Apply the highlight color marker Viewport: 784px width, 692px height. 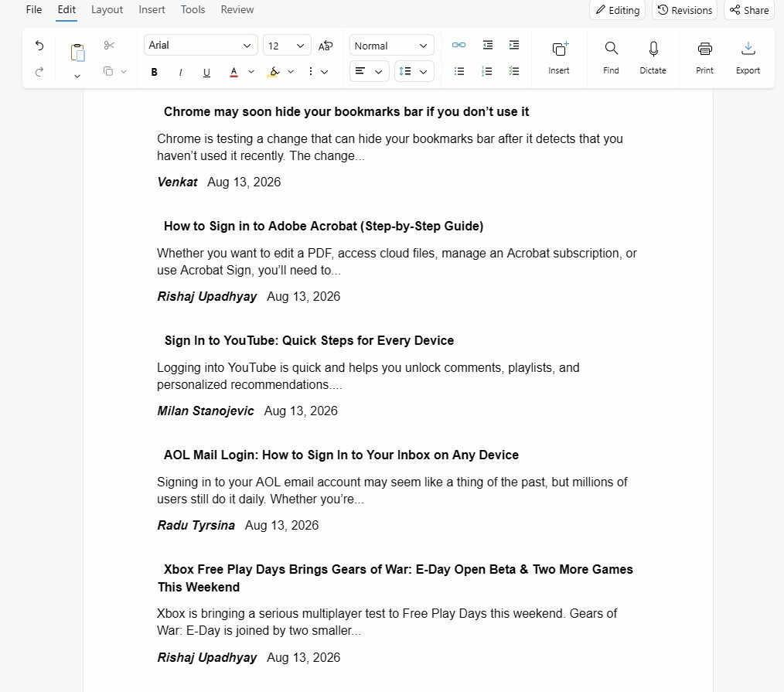tap(273, 72)
